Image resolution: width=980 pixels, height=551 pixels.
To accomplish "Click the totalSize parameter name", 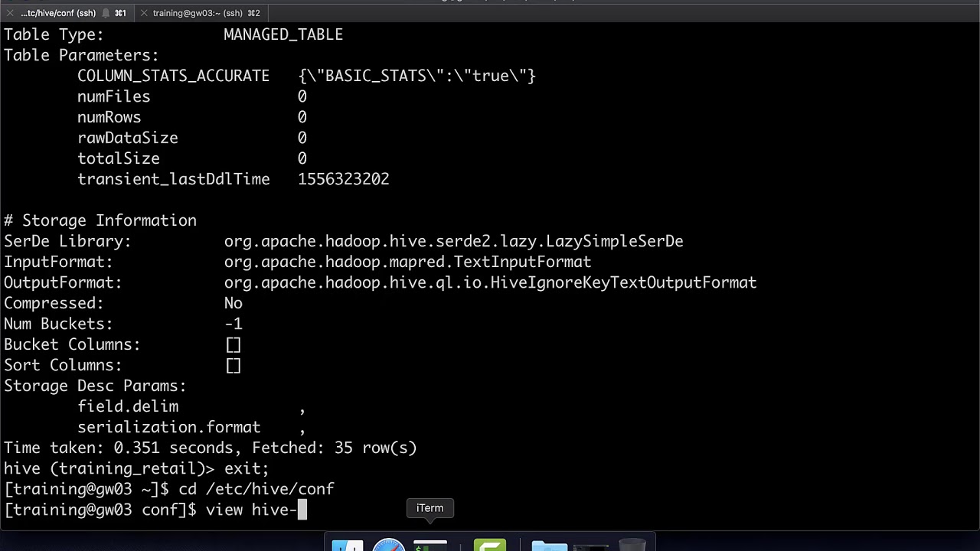I will click(x=118, y=158).
